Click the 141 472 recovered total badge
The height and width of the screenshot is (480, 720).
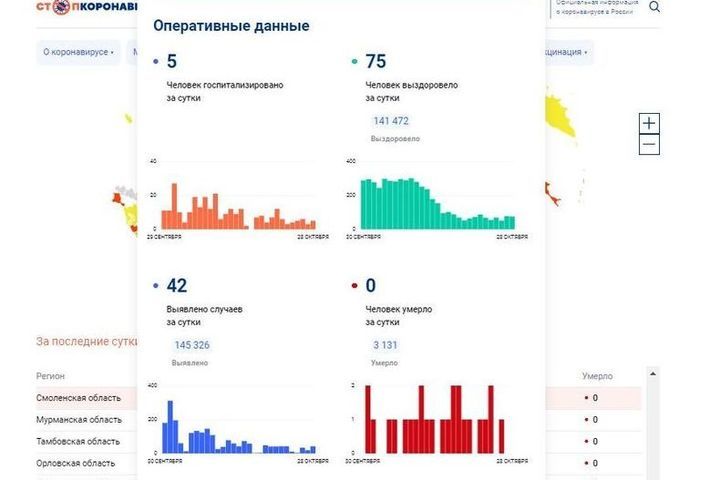391,121
